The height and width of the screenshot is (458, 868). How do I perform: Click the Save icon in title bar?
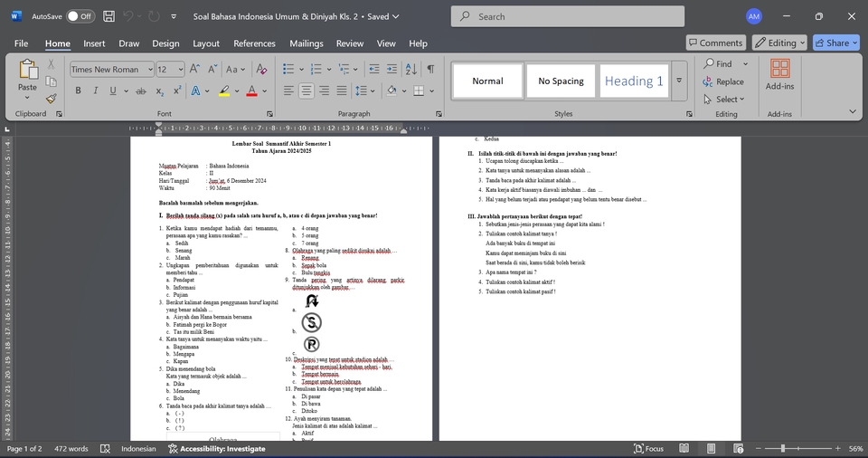click(x=109, y=16)
